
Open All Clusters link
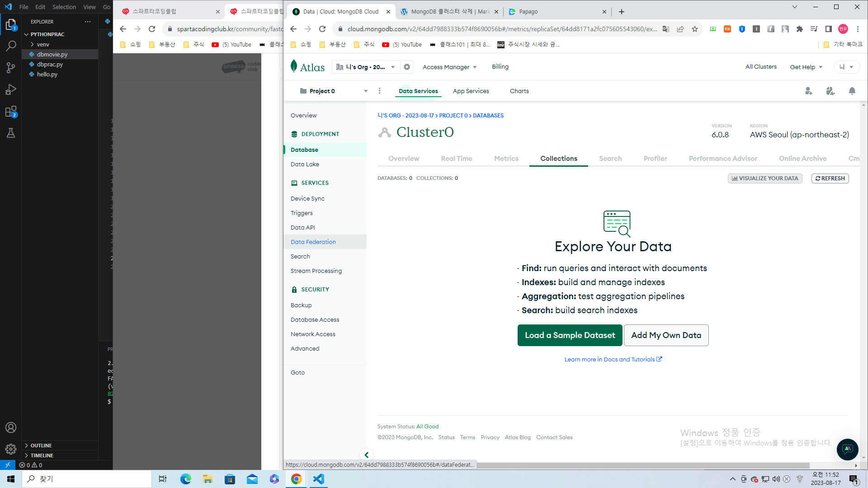[x=761, y=67]
